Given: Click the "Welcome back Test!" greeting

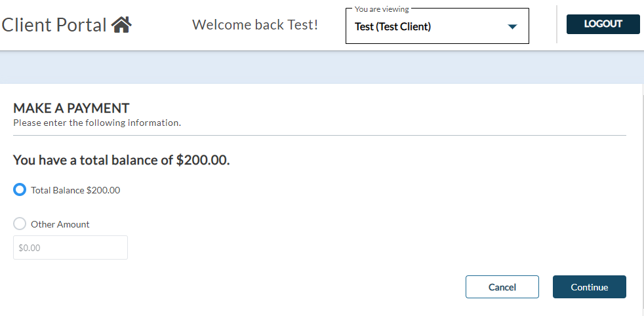Looking at the screenshot, I should 255,25.
